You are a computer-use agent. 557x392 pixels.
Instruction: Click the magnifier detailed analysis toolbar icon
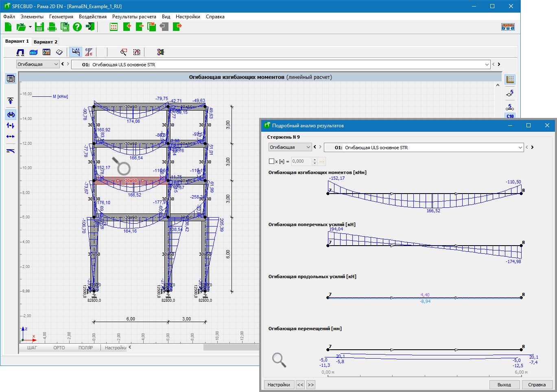point(124,52)
